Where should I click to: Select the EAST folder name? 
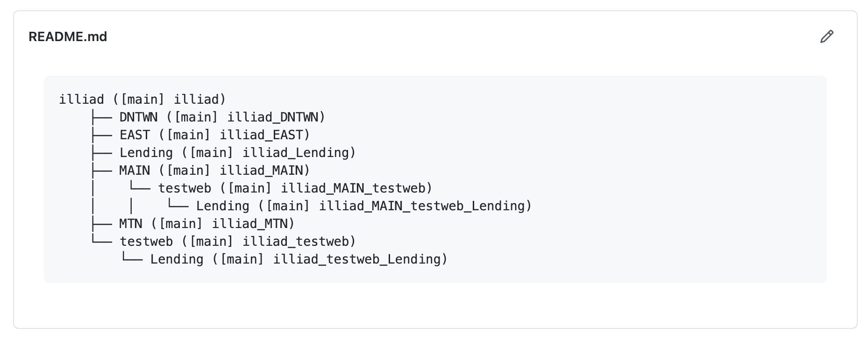coord(135,135)
